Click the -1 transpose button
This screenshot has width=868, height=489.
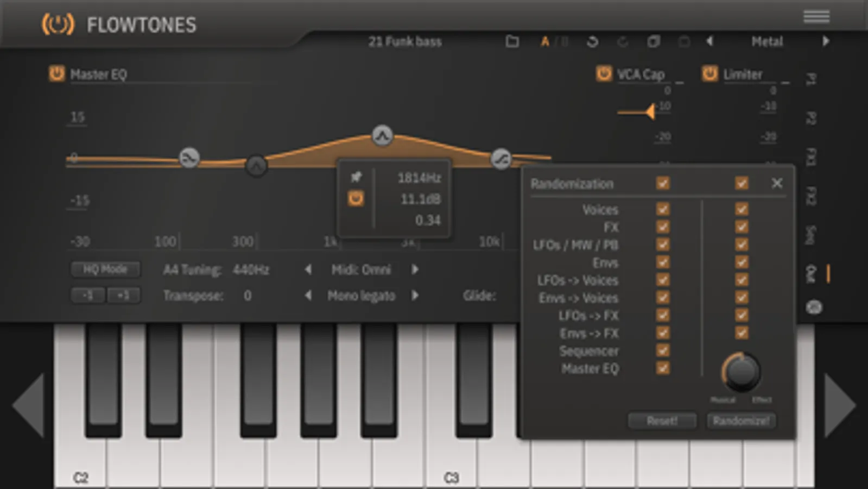(88, 295)
